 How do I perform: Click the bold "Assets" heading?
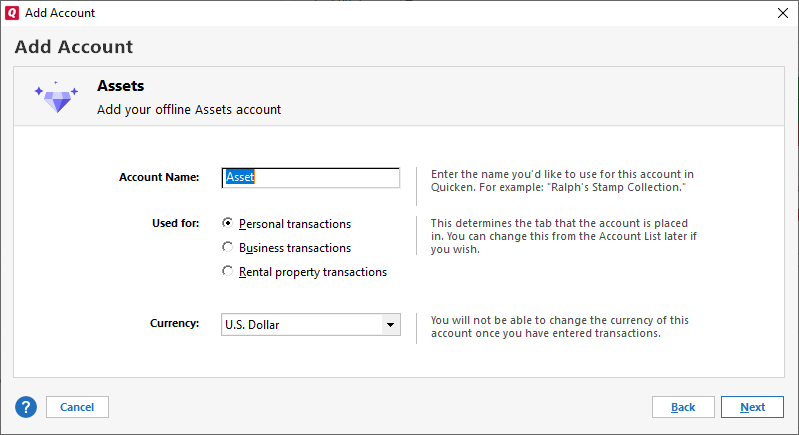121,86
